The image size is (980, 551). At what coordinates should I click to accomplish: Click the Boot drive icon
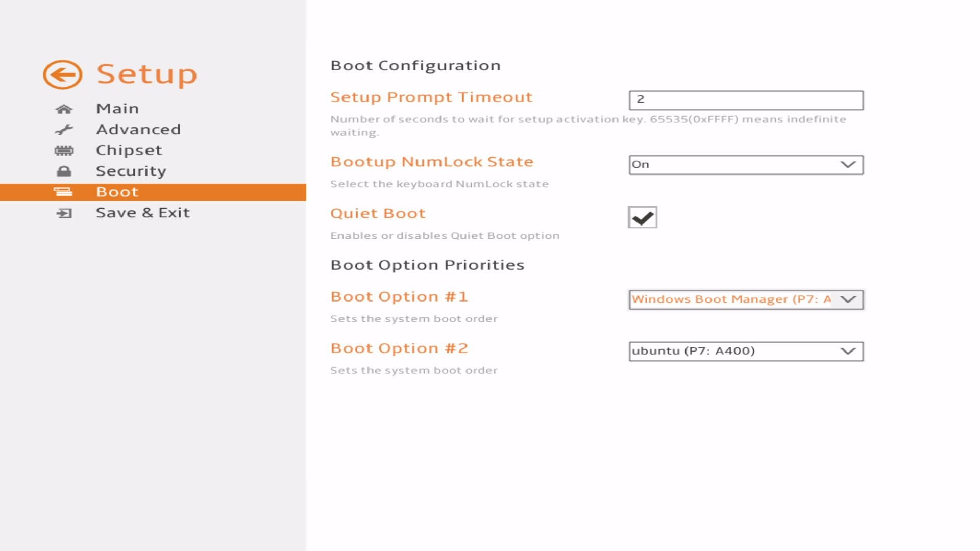point(63,192)
